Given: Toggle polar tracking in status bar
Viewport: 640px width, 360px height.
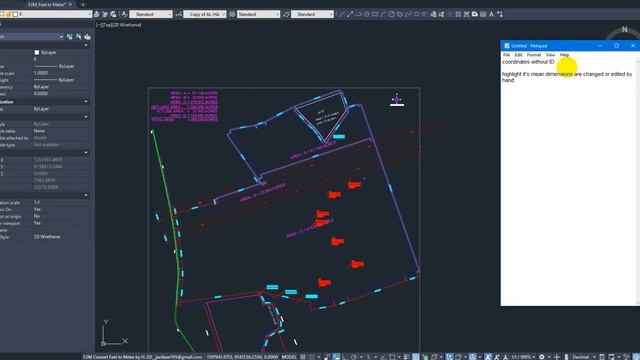Looking at the screenshot, I should pos(354,357).
